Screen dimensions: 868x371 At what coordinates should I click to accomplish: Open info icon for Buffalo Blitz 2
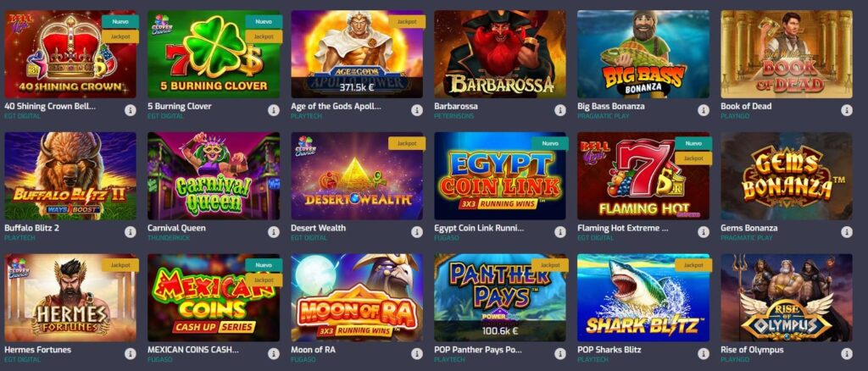[x=130, y=232]
